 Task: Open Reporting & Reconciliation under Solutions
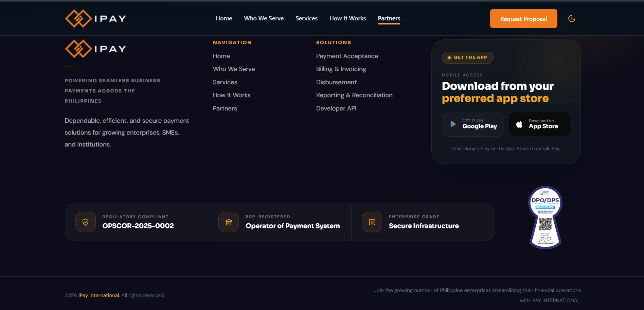(354, 95)
